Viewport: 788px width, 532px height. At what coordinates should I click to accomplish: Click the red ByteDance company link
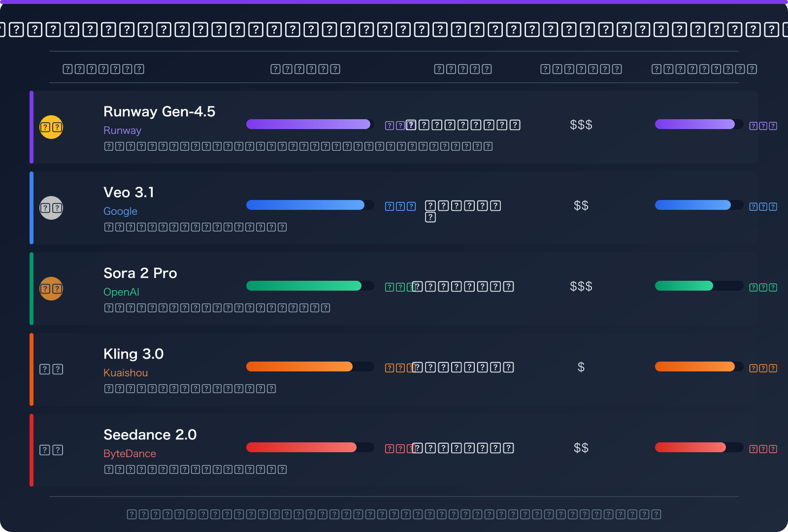point(130,454)
